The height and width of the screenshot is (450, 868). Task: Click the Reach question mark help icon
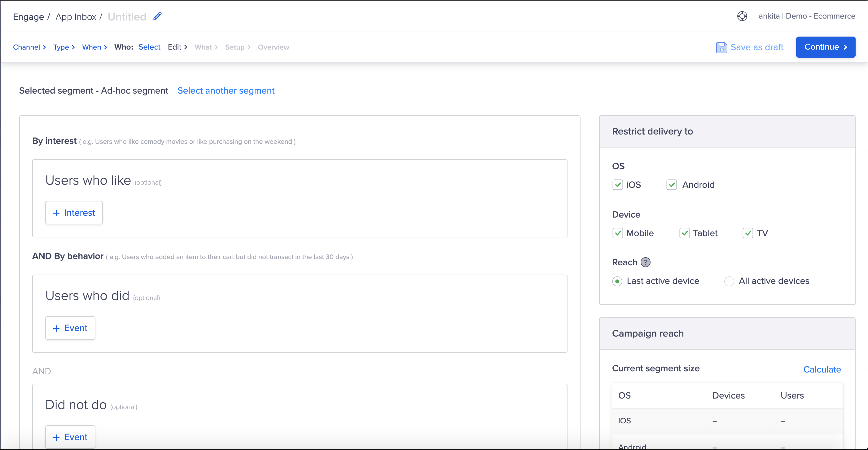click(x=645, y=262)
